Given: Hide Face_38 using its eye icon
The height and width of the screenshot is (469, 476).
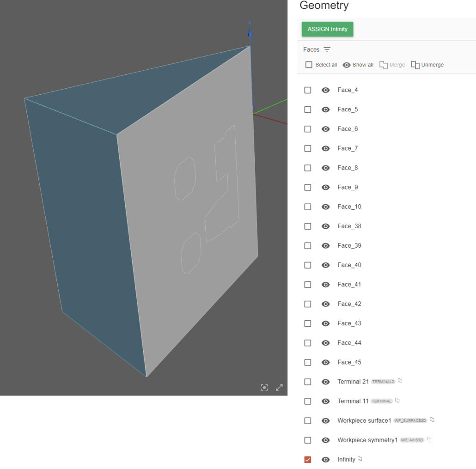Looking at the screenshot, I should pyautogui.click(x=326, y=226).
